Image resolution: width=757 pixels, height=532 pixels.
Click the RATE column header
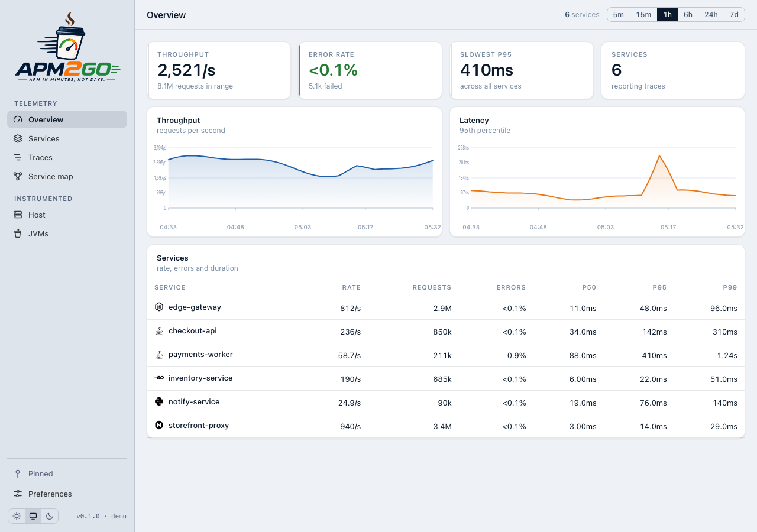point(351,287)
